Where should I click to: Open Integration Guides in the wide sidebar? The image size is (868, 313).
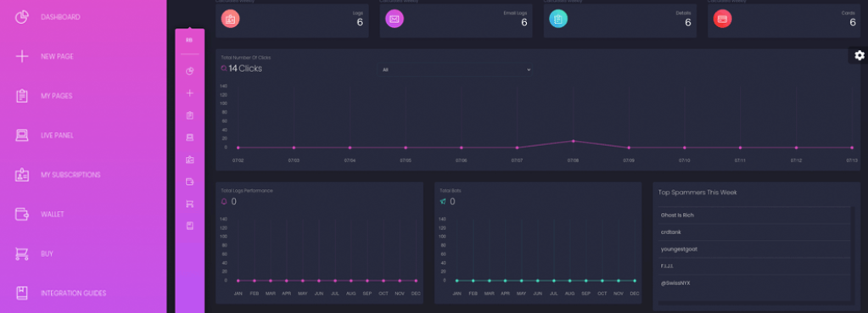coord(60,293)
